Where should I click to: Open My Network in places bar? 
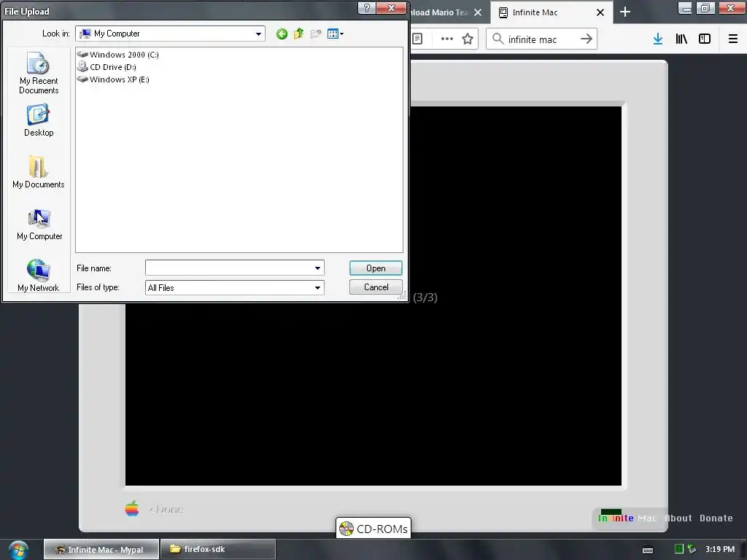click(x=39, y=275)
